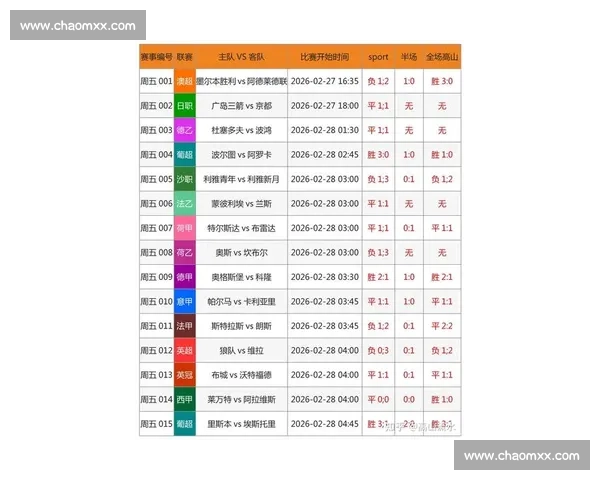The image size is (600, 480).
Task: Click the 2026-02-28 02:45 start time
Action: pos(325,155)
